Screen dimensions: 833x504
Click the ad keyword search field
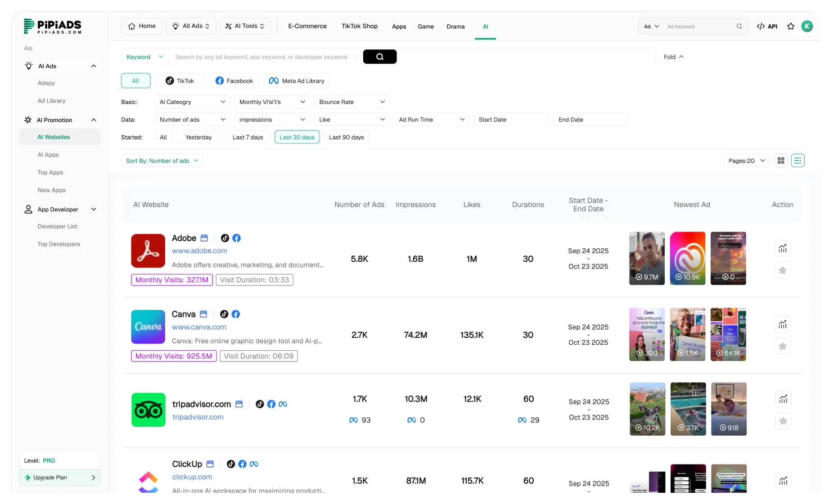[698, 26]
